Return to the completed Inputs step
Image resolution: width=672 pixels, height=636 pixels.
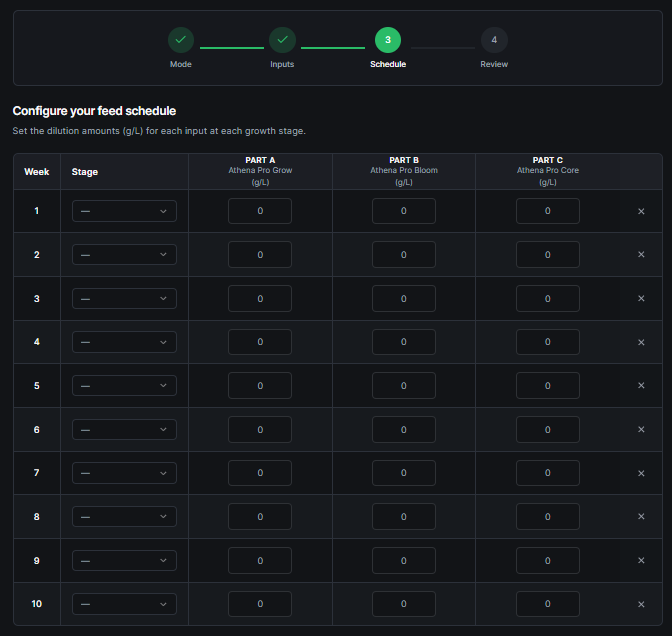point(282,40)
